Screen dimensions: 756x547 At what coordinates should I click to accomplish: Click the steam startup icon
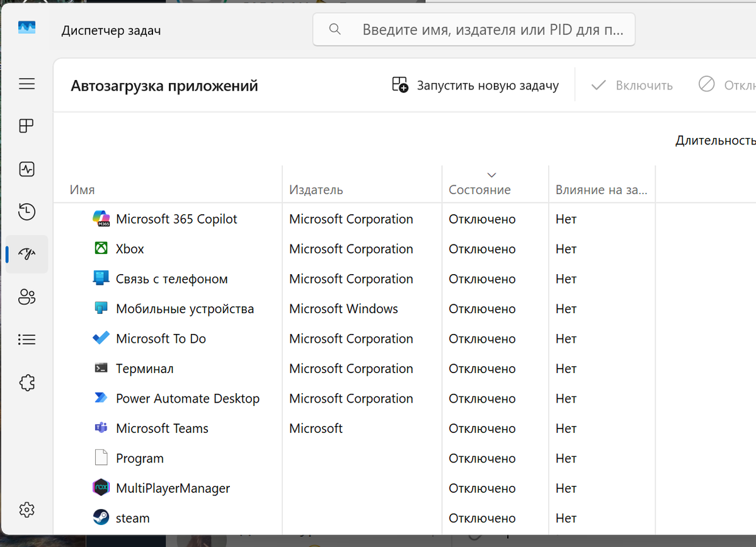(101, 518)
